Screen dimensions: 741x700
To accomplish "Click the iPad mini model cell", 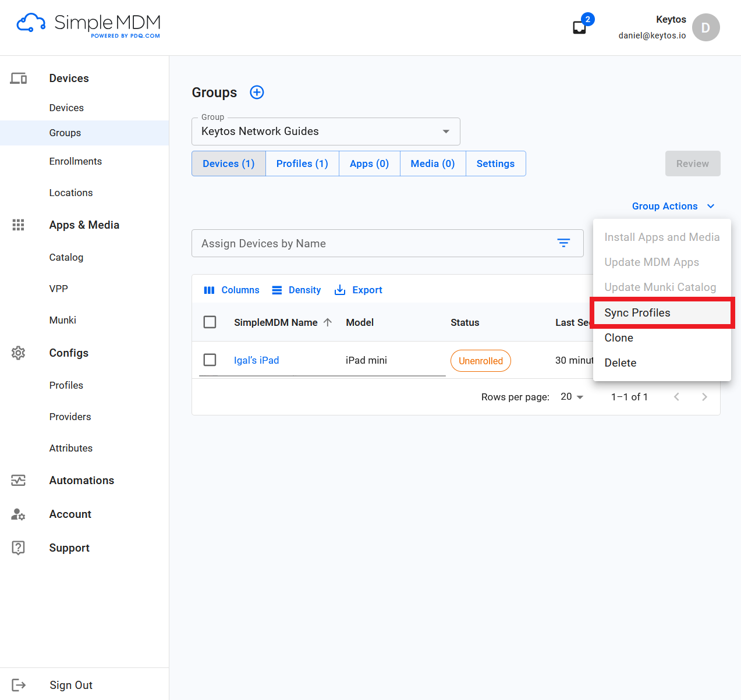I will click(x=366, y=360).
